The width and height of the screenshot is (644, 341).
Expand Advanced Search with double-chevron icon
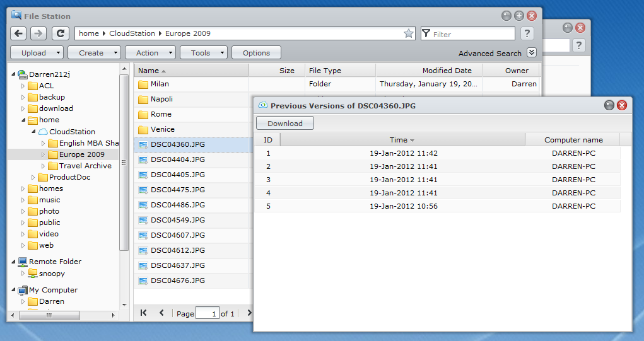pos(532,52)
